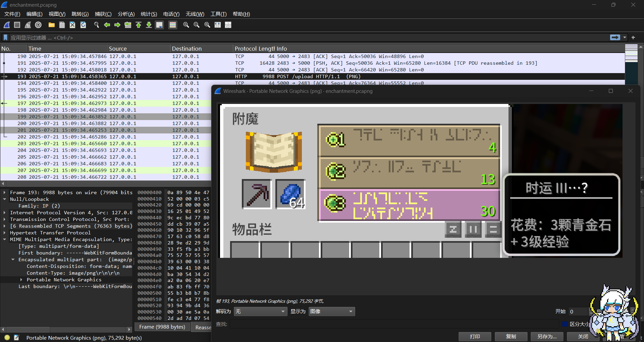Image resolution: width=644 pixels, height=342 pixels.
Task: Jump to first packet icon
Action: coord(139,25)
